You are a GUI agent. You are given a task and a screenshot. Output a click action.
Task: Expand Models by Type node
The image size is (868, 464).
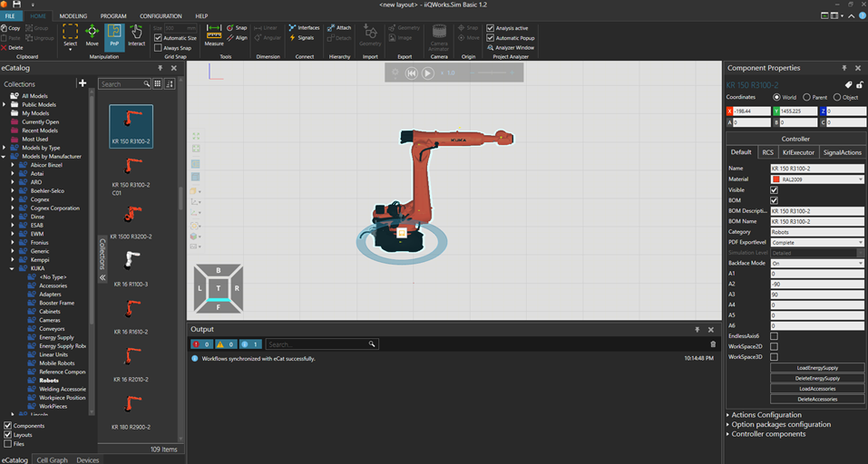(x=4, y=148)
